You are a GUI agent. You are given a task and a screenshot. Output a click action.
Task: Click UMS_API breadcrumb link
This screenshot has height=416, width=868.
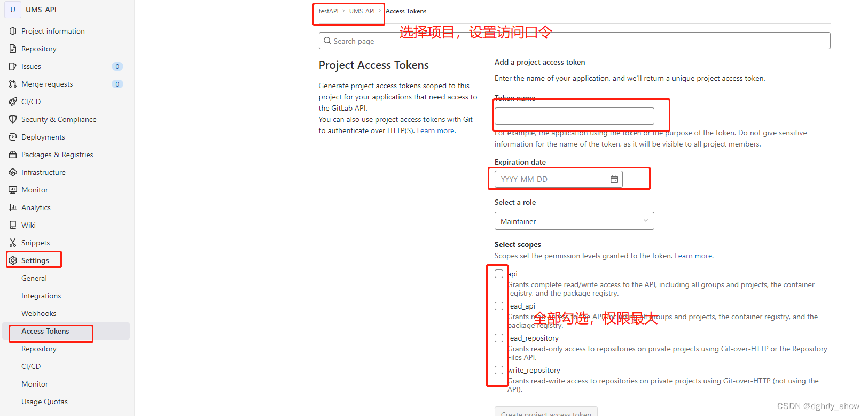click(362, 11)
